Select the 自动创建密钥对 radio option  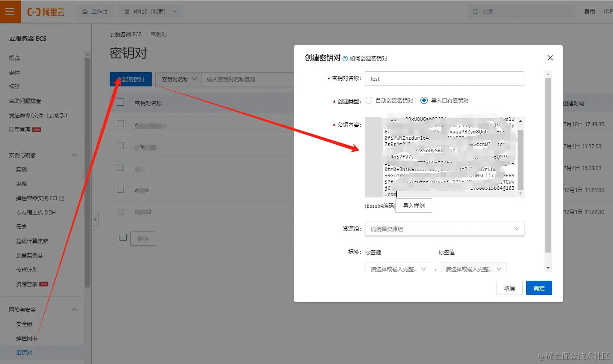click(x=369, y=100)
